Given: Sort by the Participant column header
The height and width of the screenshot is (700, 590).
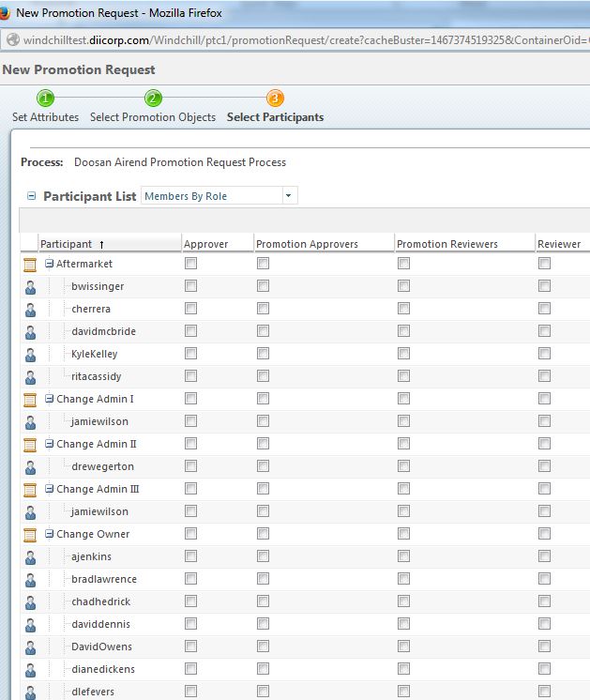Looking at the screenshot, I should coord(110,244).
